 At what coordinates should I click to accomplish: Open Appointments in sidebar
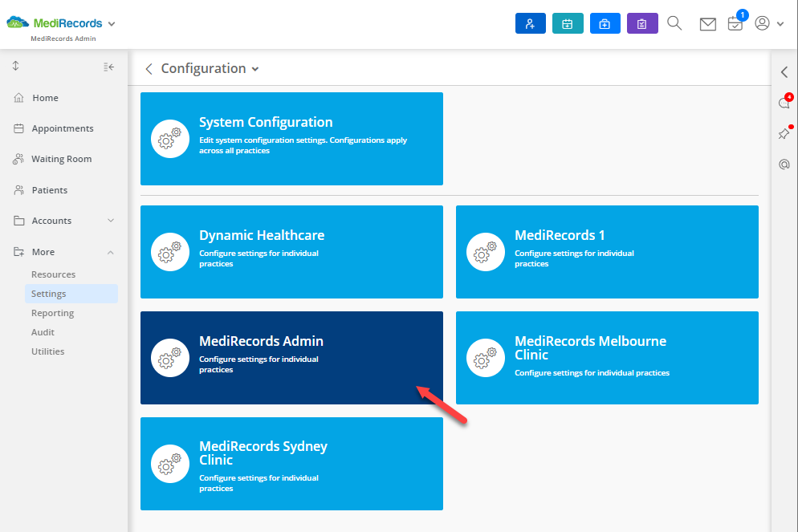[x=64, y=128]
